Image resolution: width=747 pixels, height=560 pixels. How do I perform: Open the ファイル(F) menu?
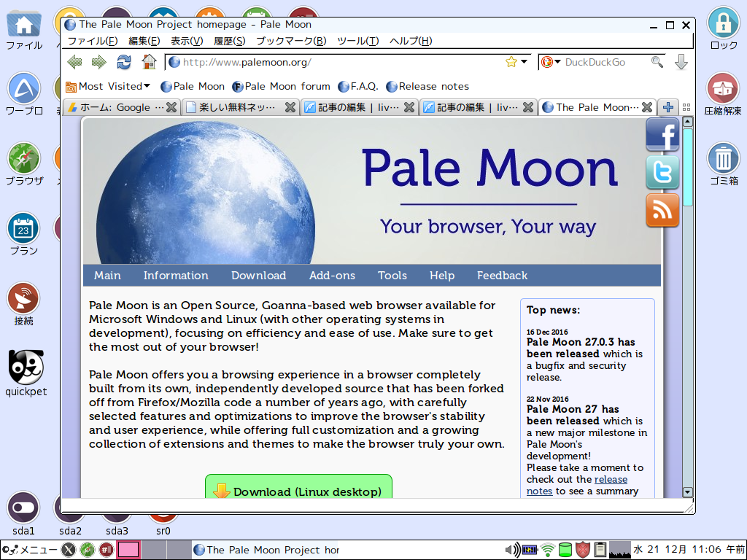(93, 41)
